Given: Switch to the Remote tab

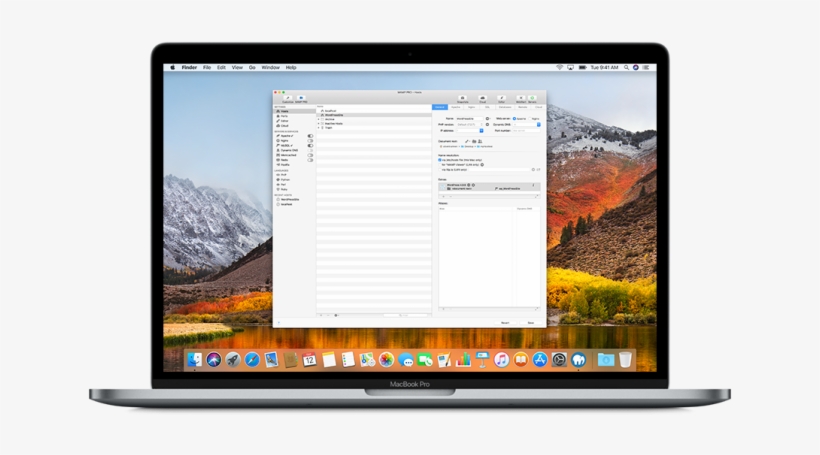Looking at the screenshot, I should [x=522, y=107].
